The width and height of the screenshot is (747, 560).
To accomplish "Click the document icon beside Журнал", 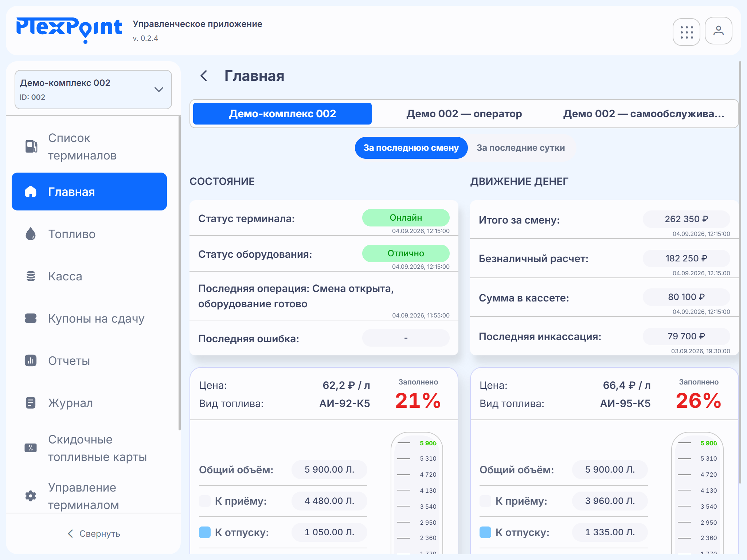I will pyautogui.click(x=31, y=403).
